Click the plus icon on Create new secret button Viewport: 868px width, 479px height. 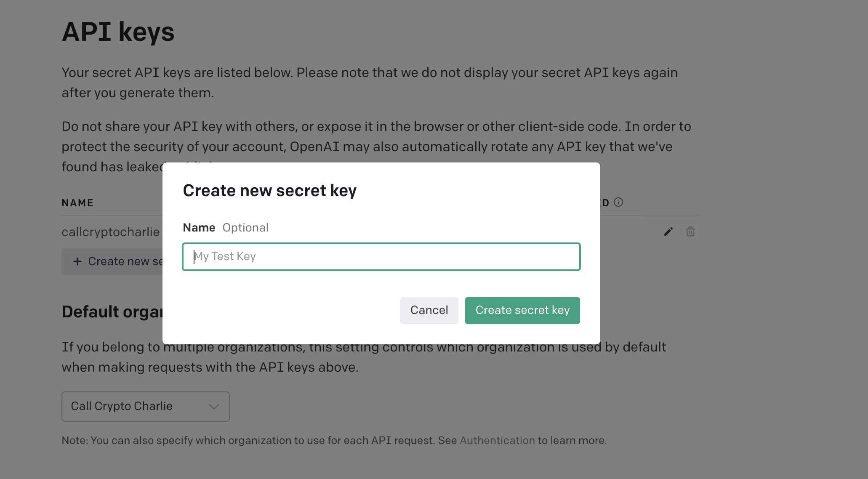[x=77, y=261]
